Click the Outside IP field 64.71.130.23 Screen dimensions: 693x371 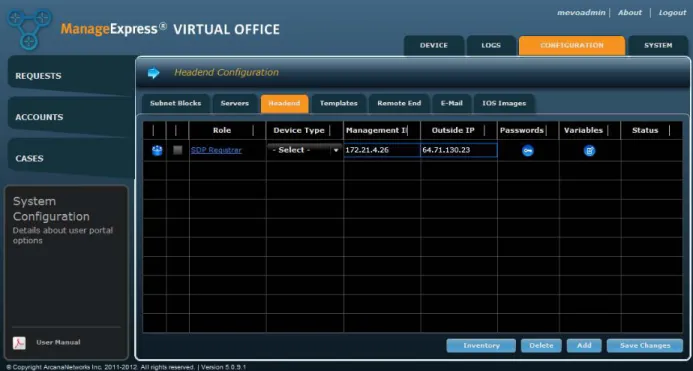pyautogui.click(x=459, y=150)
